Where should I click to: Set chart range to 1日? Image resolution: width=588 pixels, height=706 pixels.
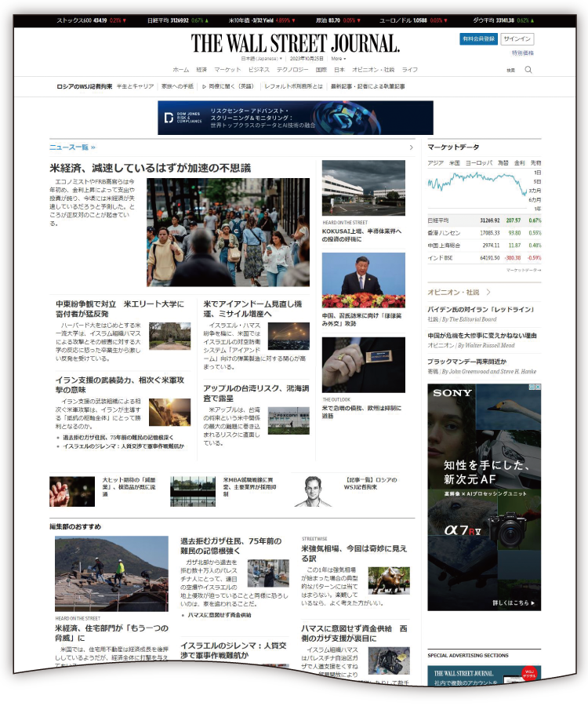pos(537,173)
